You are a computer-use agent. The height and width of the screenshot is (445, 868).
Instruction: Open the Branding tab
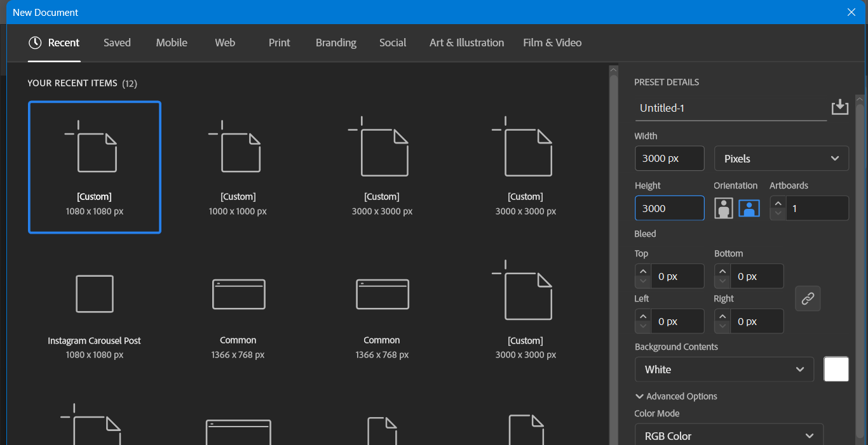(x=336, y=43)
